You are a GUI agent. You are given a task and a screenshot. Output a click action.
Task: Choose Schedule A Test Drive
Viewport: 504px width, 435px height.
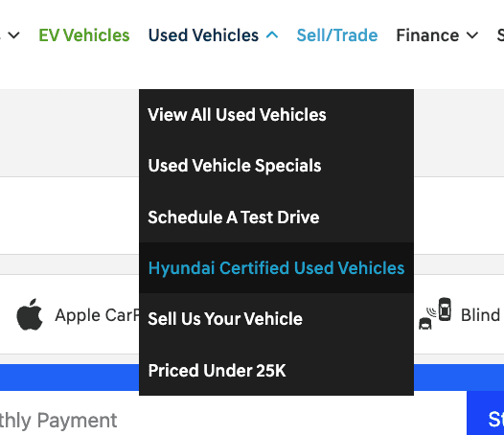[x=276, y=217]
